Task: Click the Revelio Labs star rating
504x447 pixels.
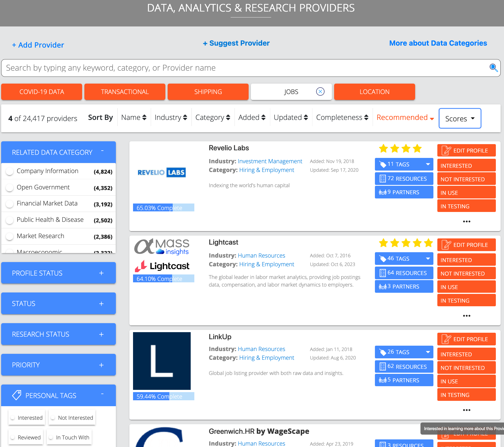Action: pyautogui.click(x=400, y=148)
